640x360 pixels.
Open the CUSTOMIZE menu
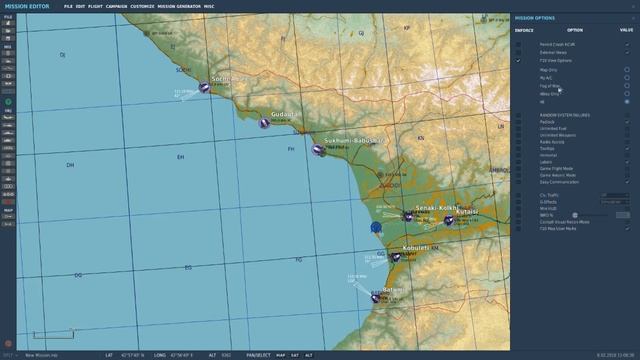(142, 7)
